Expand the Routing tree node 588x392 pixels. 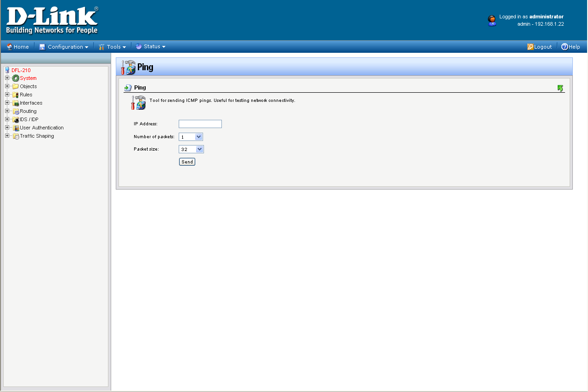click(x=7, y=111)
